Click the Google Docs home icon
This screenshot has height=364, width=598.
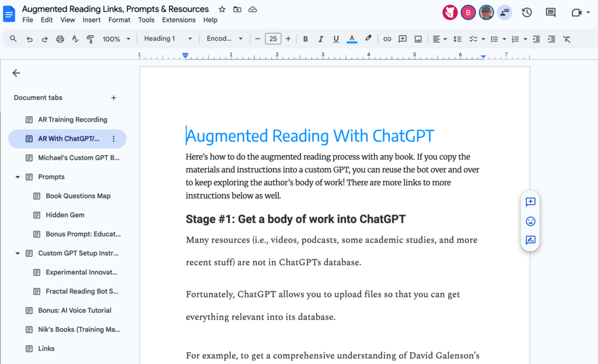[9, 14]
